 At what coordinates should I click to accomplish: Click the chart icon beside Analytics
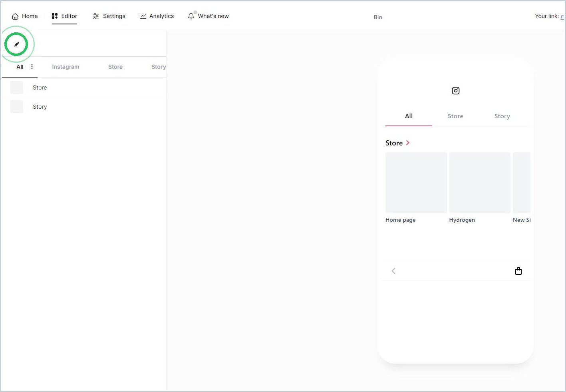143,16
